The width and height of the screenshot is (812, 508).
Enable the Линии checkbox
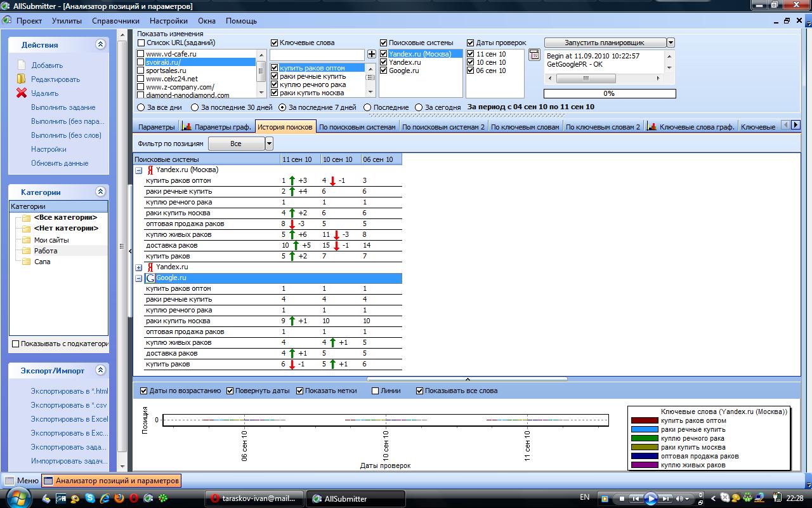(375, 391)
